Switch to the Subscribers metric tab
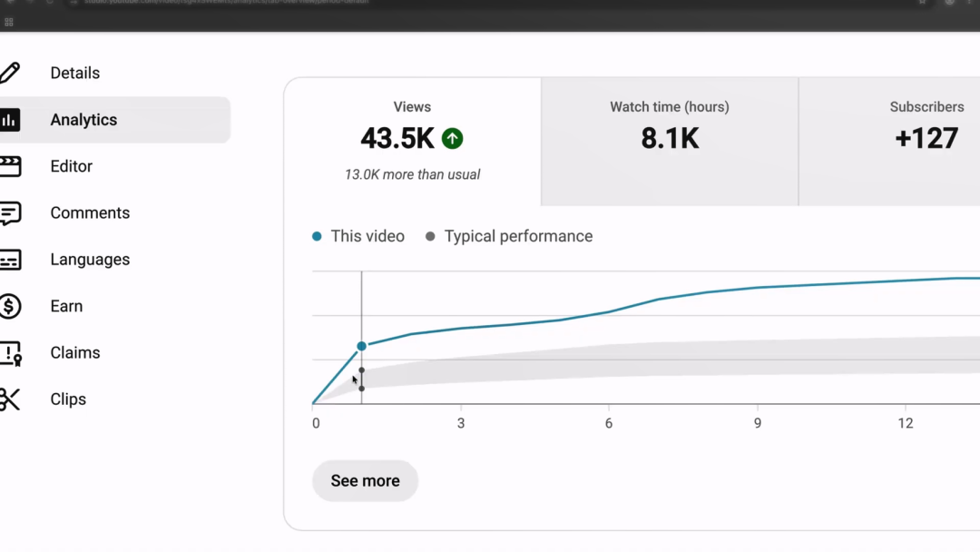The width and height of the screenshot is (980, 552). 889,142
